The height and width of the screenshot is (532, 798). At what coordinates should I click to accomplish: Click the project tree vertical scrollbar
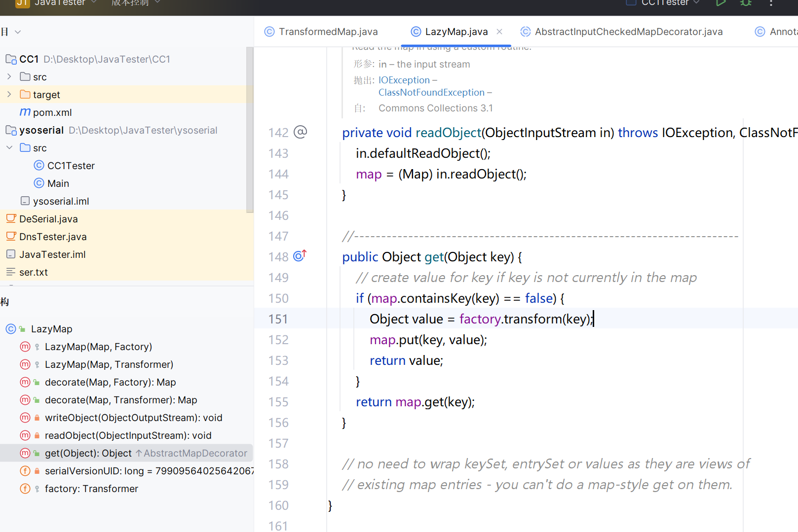pyautogui.click(x=250, y=129)
